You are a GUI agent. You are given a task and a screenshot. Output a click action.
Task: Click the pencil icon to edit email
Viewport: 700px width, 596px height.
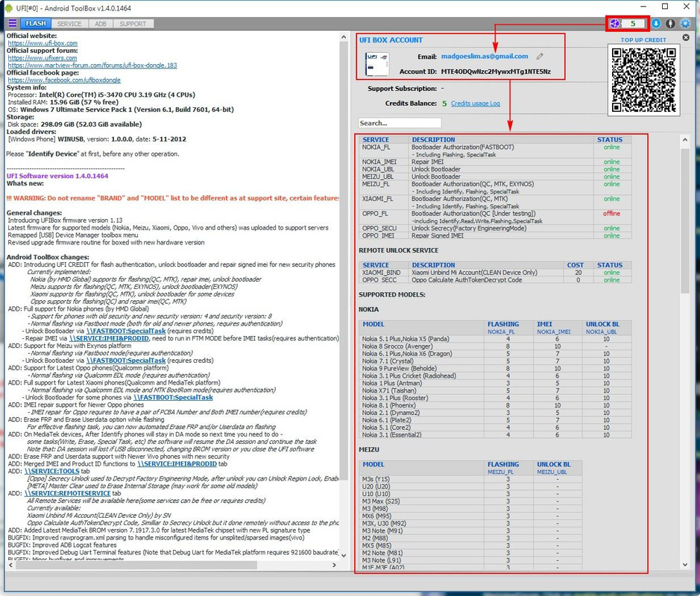540,56
